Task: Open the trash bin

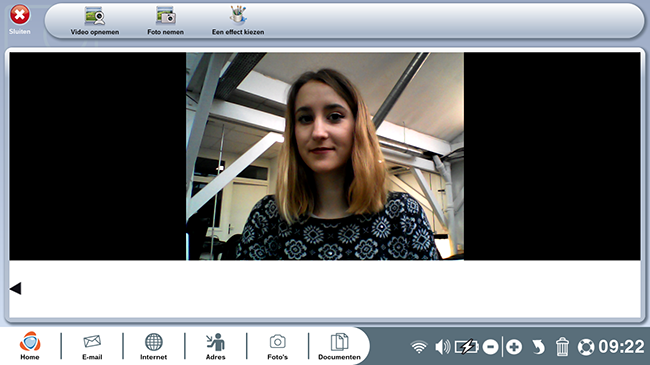Action: click(x=562, y=347)
